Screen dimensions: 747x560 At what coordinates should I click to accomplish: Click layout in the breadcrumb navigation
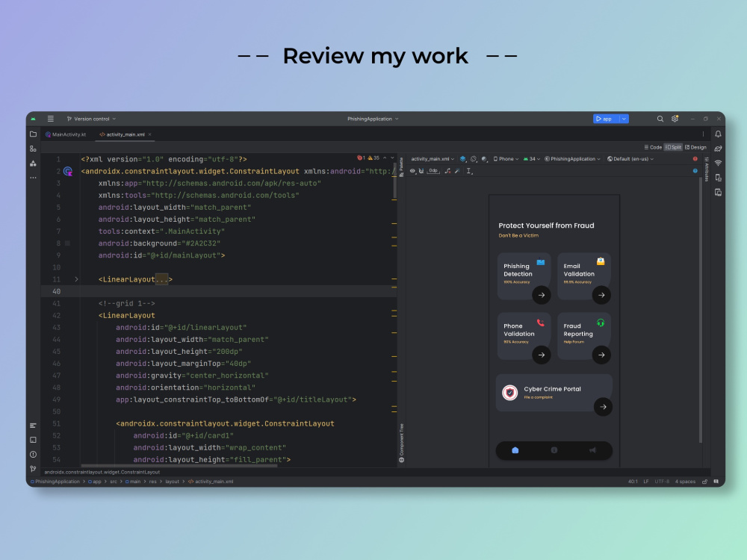click(x=173, y=481)
